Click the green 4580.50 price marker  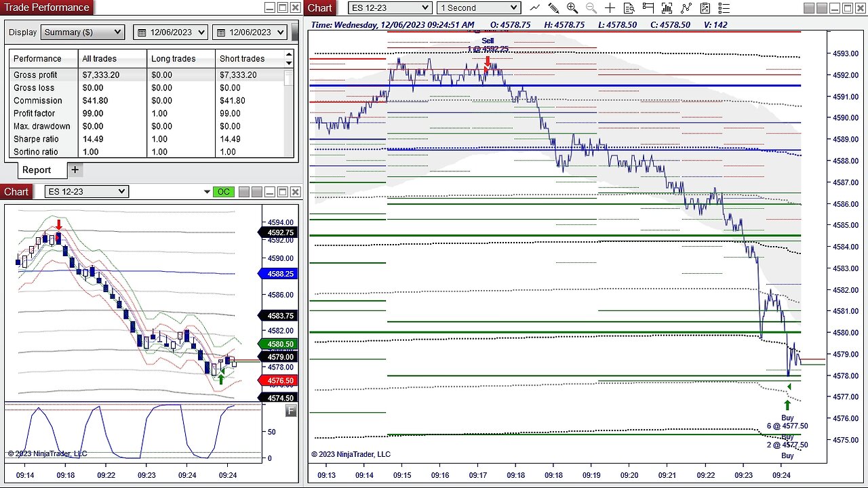[x=277, y=344]
